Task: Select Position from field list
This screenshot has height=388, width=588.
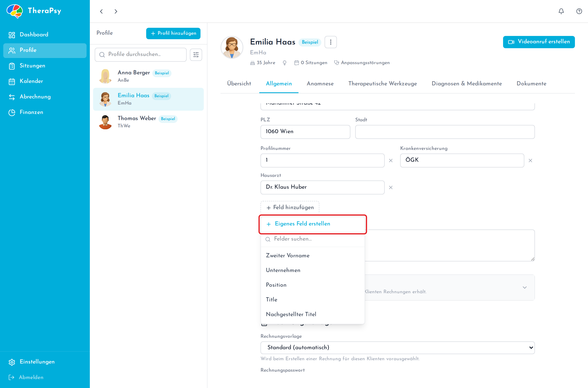Action: point(313,285)
